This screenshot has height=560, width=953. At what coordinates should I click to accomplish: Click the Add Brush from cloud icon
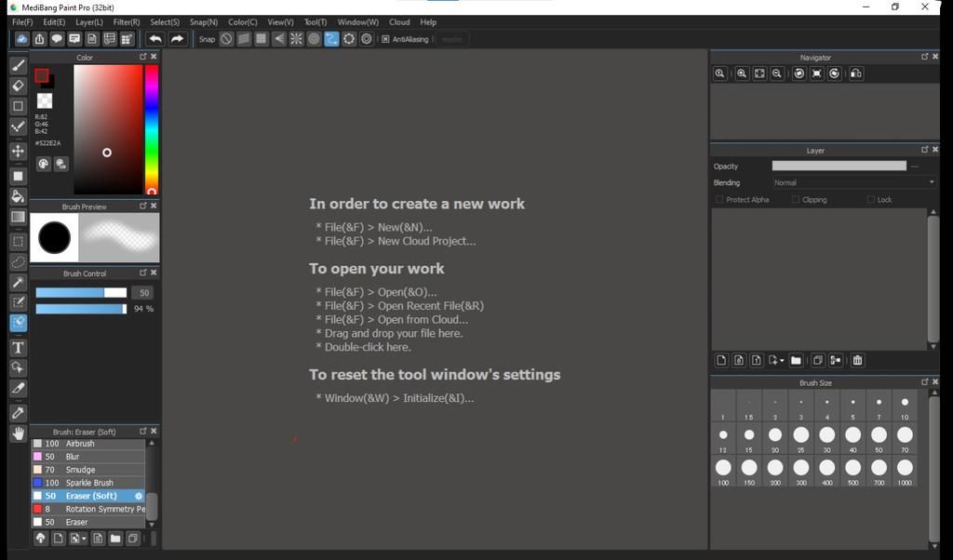(40, 538)
